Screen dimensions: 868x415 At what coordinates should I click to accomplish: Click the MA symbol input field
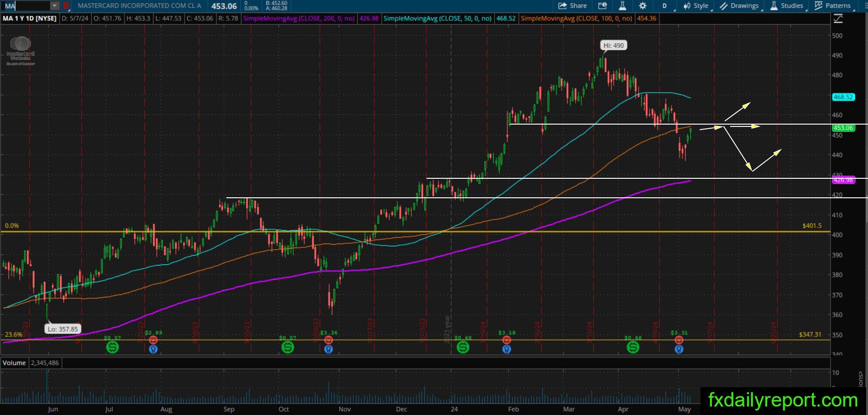click(x=26, y=6)
